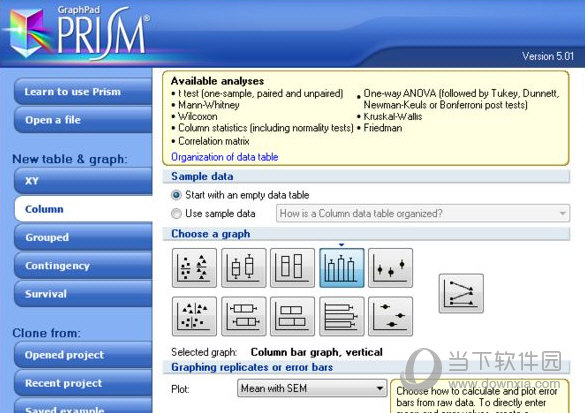585x413 pixels.
Task: Click the 'Wilcoxon' analysis entry
Action: 198,116
